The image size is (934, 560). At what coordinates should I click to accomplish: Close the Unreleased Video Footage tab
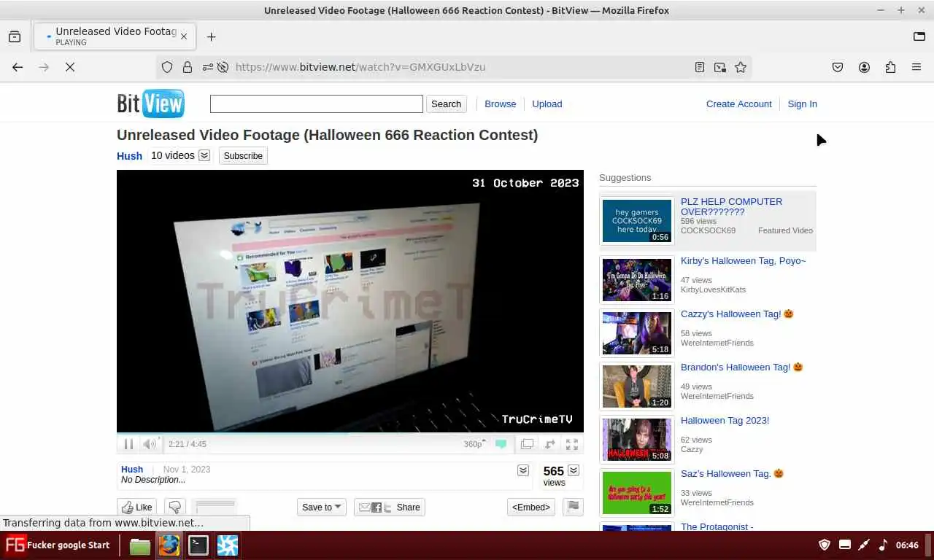184,36
